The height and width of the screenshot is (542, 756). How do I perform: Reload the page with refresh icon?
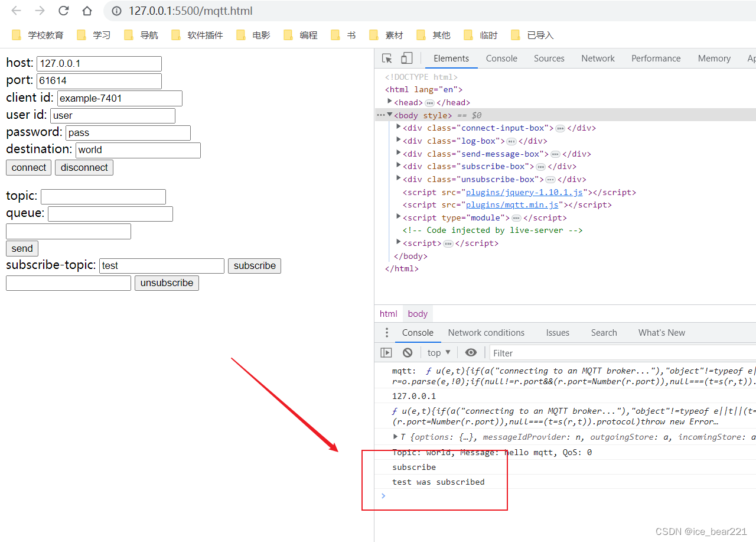click(x=63, y=11)
